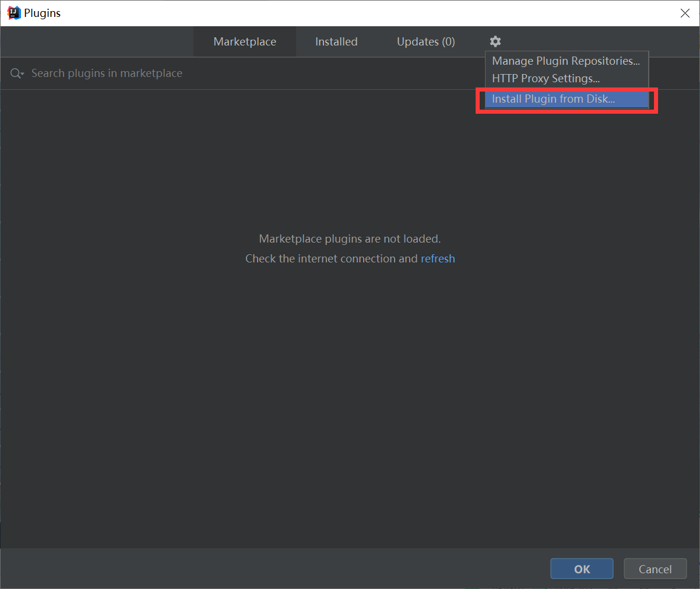The image size is (700, 589).
Task: Dismiss the dialog using Cancel
Action: pyautogui.click(x=655, y=569)
